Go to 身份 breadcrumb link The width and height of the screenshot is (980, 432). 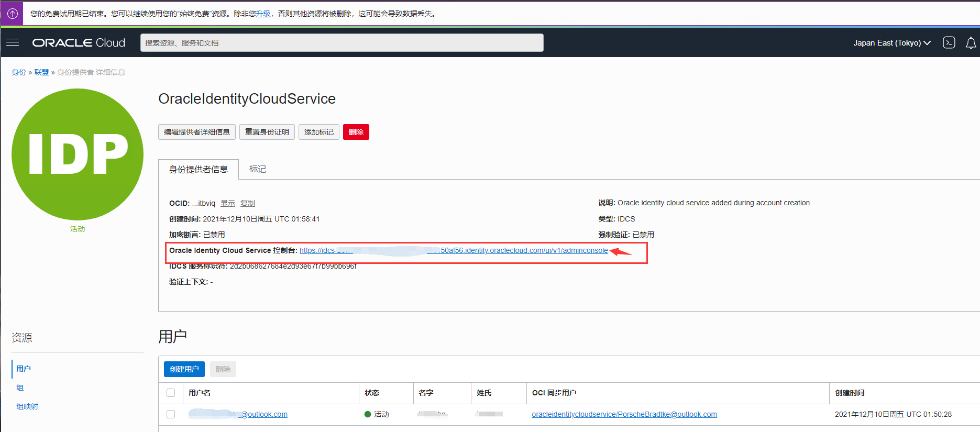tap(19, 72)
